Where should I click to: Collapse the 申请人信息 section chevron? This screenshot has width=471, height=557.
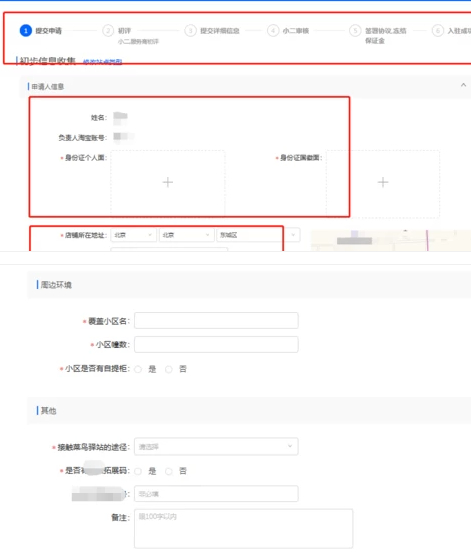tap(463, 85)
